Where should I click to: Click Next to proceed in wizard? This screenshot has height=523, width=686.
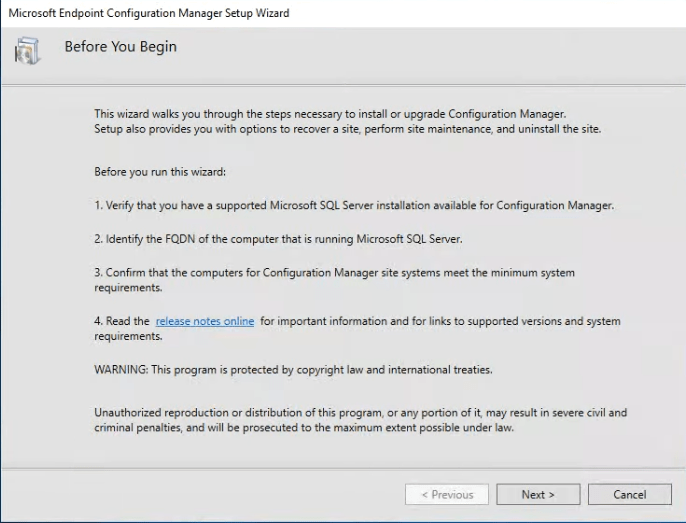click(x=537, y=494)
